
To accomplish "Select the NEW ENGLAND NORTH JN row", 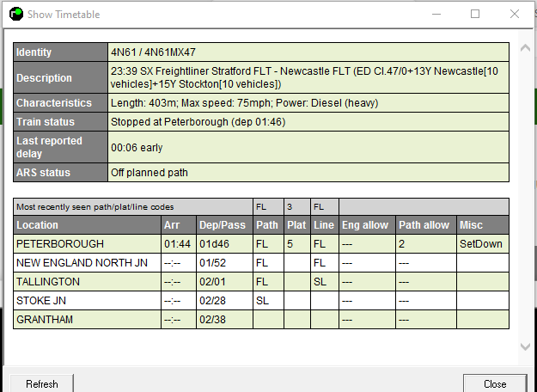I will click(261, 263).
